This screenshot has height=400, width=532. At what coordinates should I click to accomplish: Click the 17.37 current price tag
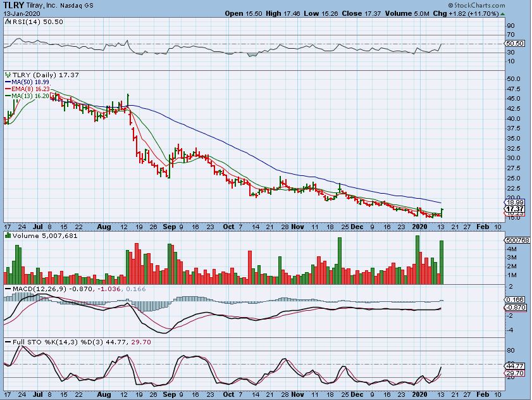tap(515, 209)
